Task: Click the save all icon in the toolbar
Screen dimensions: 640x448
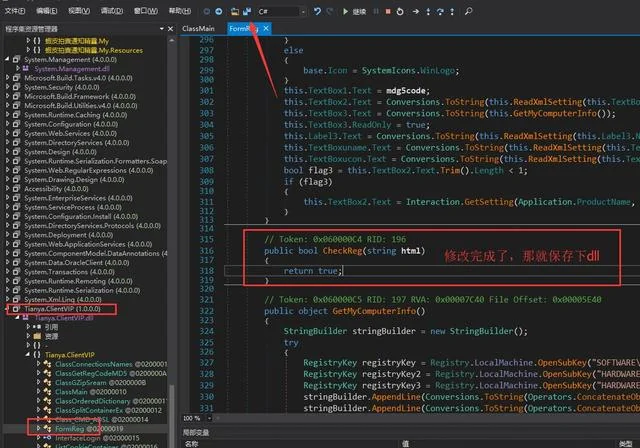Action: (247, 11)
